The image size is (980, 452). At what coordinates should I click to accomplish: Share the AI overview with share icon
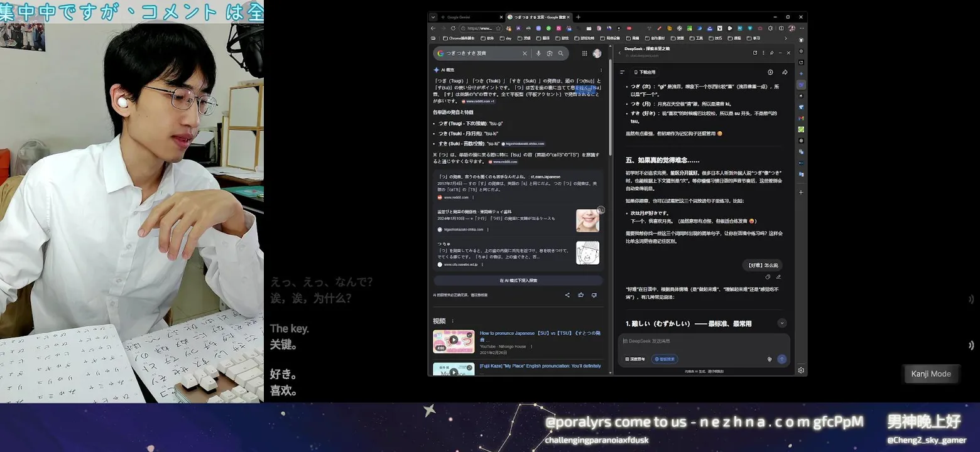(x=567, y=295)
